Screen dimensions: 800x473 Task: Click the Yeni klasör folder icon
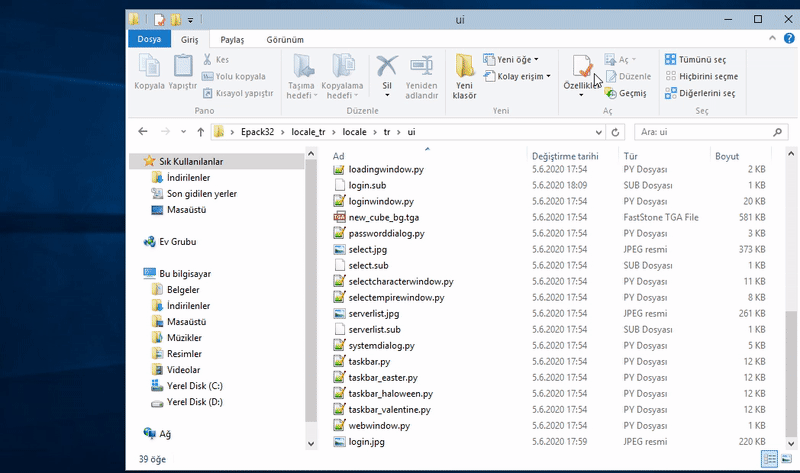(465, 67)
